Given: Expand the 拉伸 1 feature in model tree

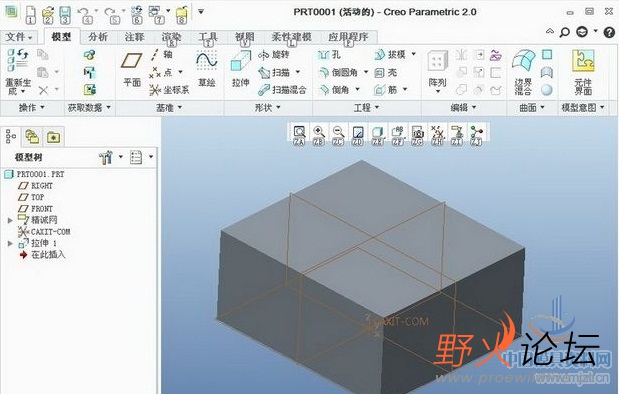Looking at the screenshot, I should [x=10, y=244].
